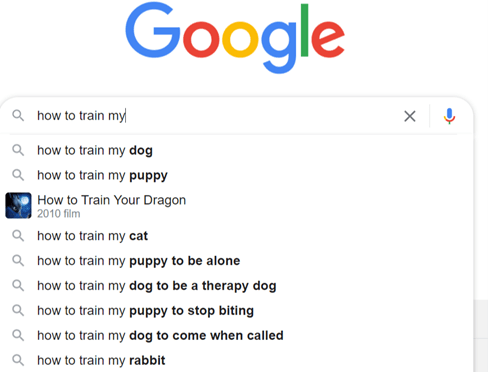Screen dimensions: 488x372
Task: Click the Google logo
Action: (x=235, y=38)
